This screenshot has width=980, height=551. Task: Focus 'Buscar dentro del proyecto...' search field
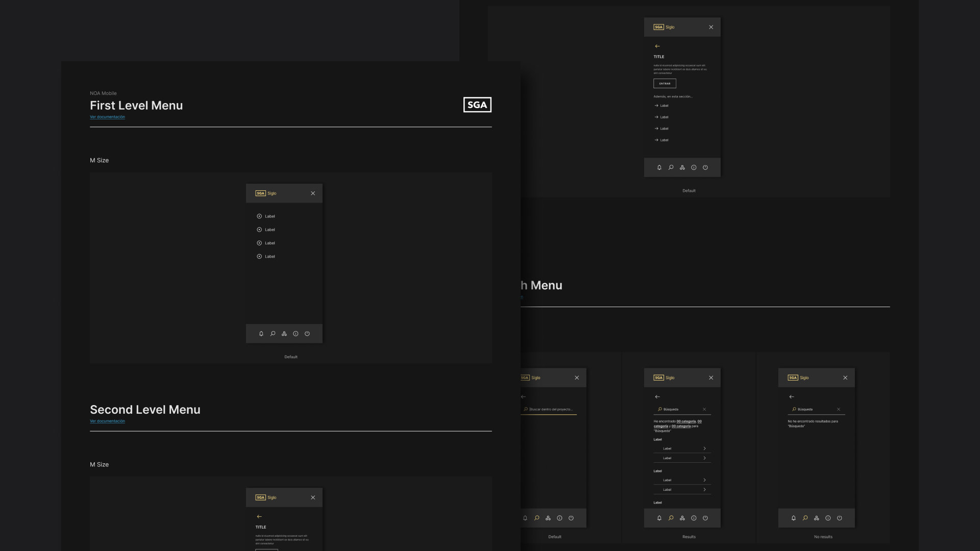(x=549, y=410)
